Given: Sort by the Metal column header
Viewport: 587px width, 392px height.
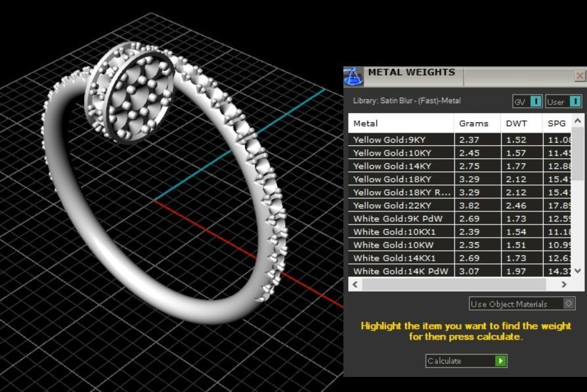Looking at the screenshot, I should [401, 123].
